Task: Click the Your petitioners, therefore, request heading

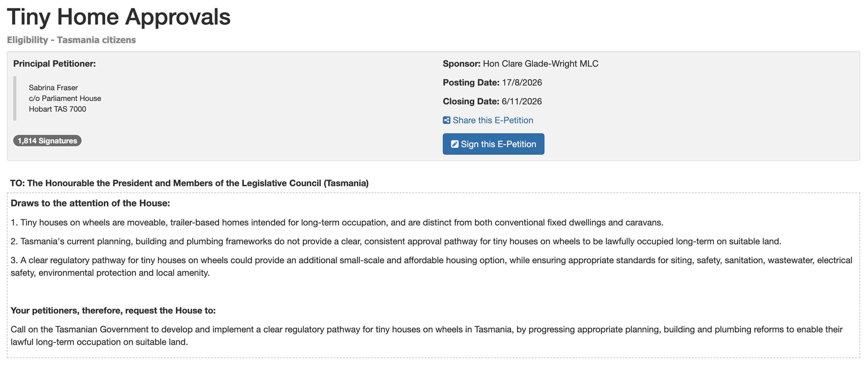Action: click(113, 310)
